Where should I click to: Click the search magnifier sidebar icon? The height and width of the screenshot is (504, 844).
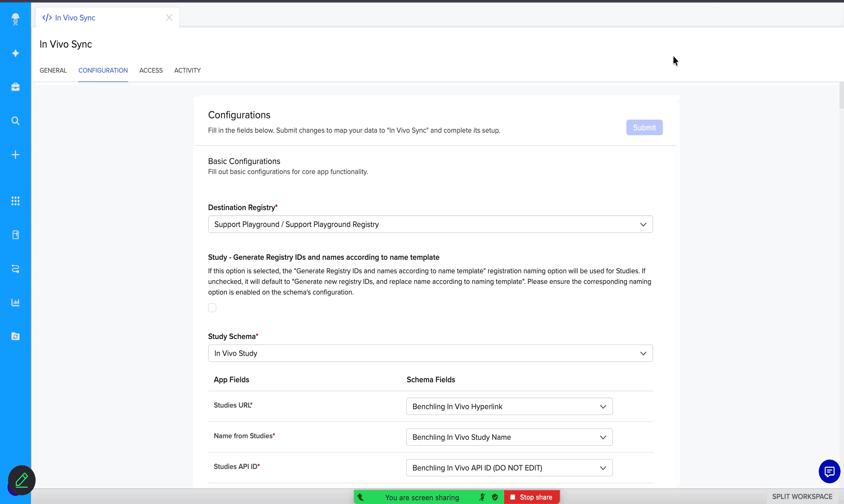tap(15, 121)
